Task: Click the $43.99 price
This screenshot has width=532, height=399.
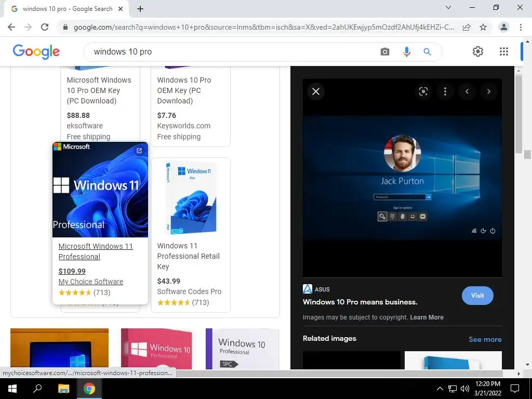Action: pyautogui.click(x=169, y=281)
